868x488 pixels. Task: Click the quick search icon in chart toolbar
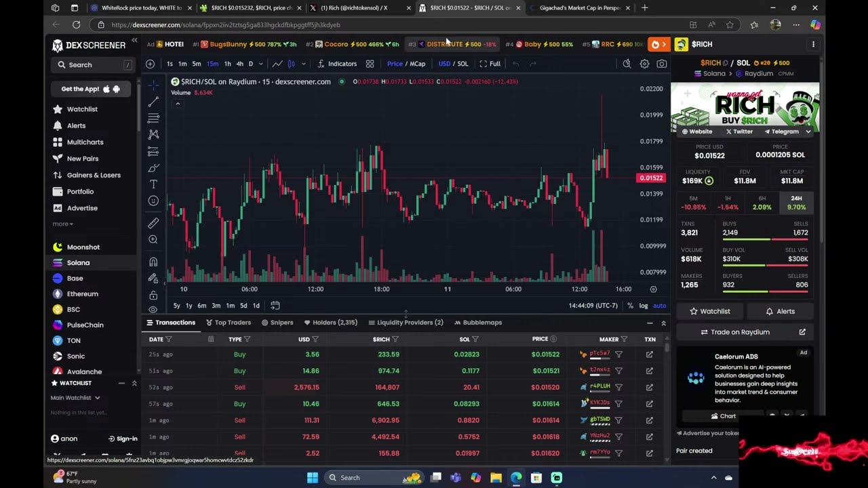pos(627,64)
